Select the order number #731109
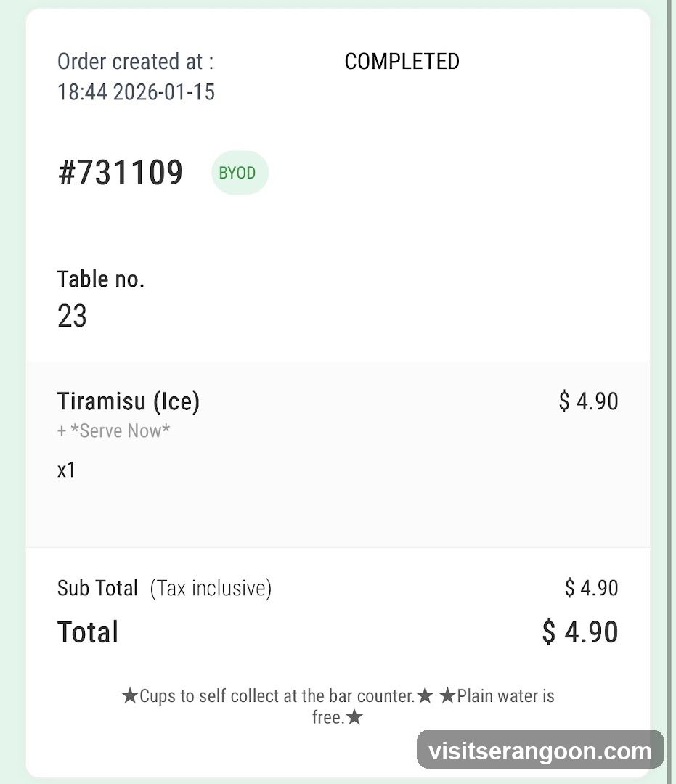676x784 pixels. [x=121, y=173]
